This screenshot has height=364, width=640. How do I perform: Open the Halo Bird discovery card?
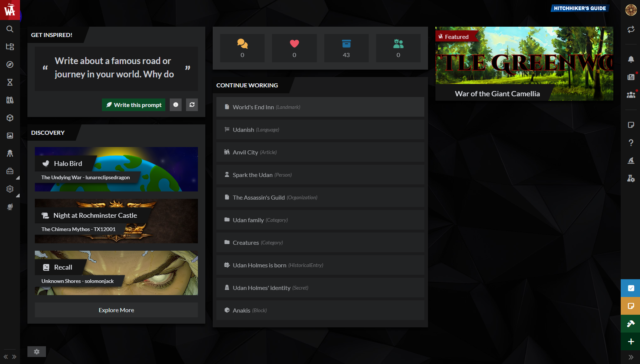tap(116, 169)
